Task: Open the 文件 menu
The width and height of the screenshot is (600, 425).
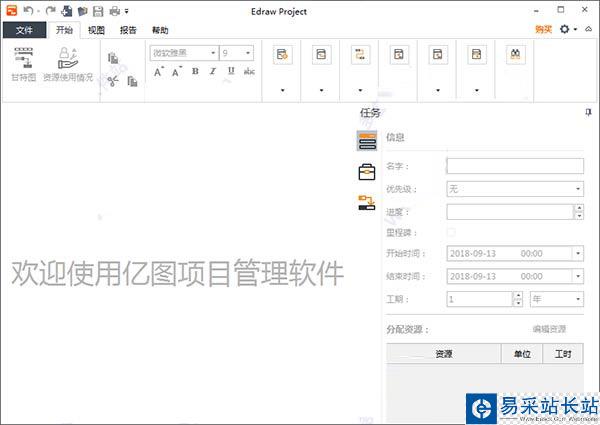Action: point(24,30)
